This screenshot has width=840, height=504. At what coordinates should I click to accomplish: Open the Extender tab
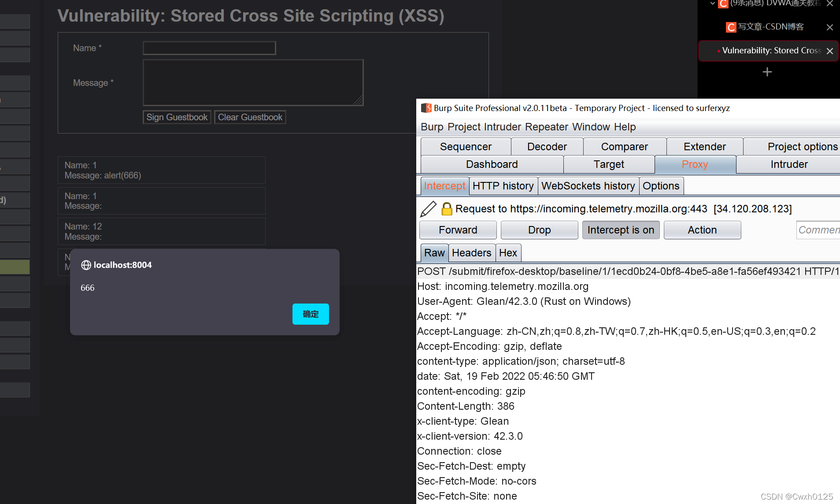coord(705,147)
